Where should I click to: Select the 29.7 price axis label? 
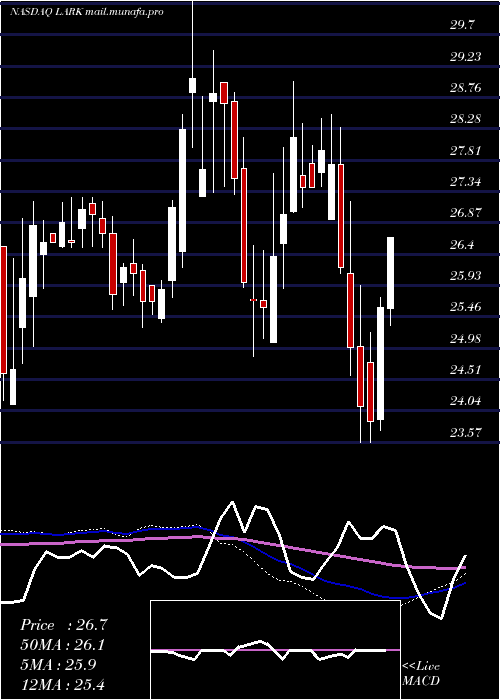coord(462,25)
